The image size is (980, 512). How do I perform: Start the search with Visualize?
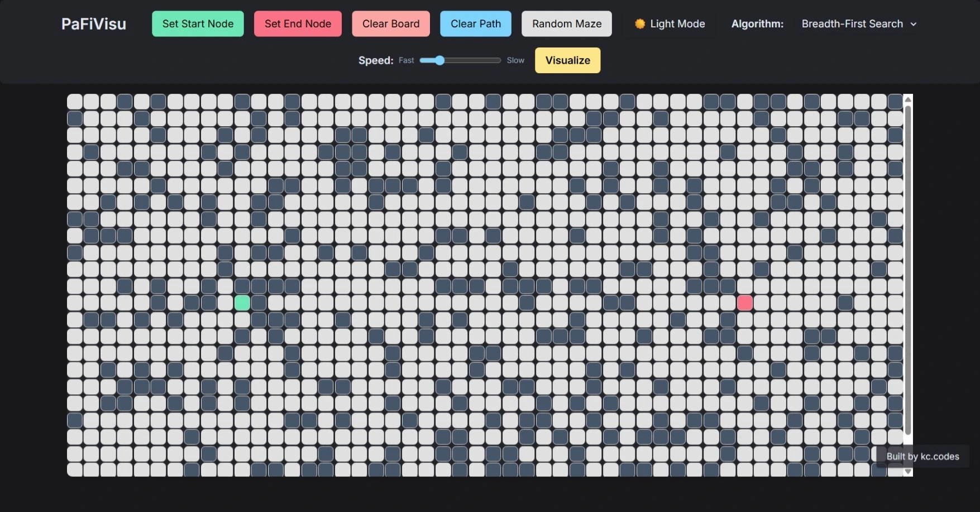click(x=568, y=60)
